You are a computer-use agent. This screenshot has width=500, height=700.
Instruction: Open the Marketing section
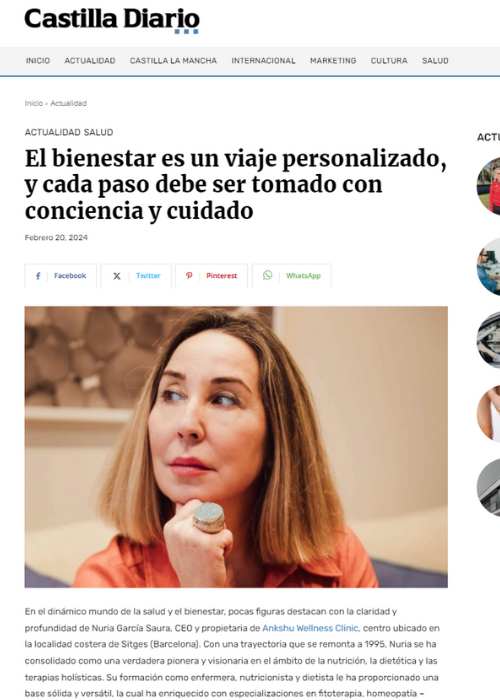[333, 61]
